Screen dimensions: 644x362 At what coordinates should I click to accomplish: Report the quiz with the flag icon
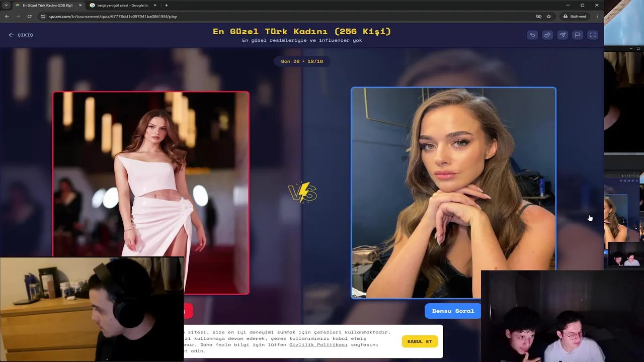pyautogui.click(x=578, y=35)
